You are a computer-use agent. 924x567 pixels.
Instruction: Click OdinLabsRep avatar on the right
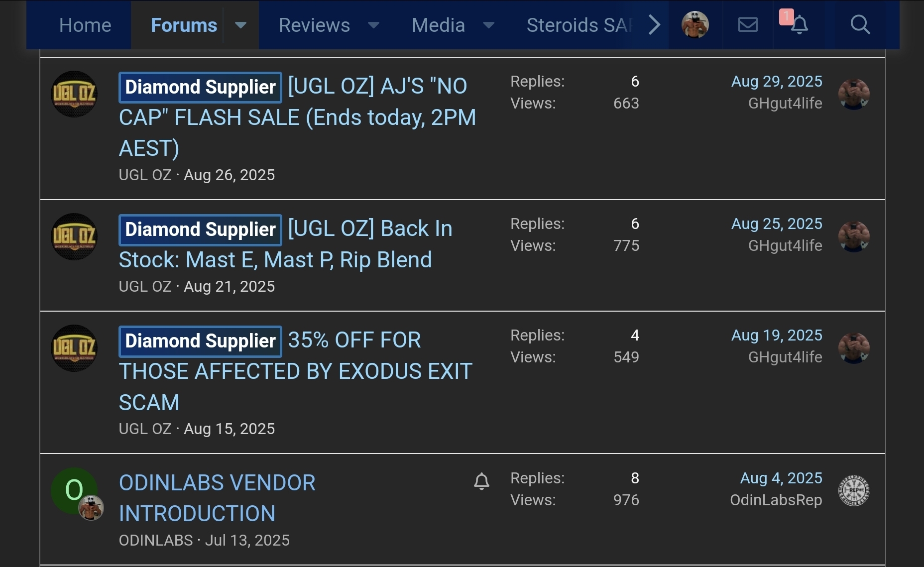[x=854, y=490]
